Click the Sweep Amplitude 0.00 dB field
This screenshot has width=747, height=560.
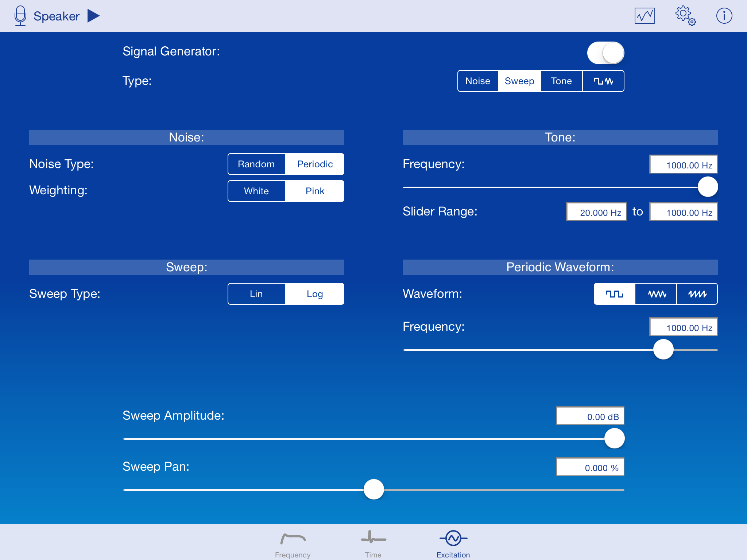click(590, 416)
